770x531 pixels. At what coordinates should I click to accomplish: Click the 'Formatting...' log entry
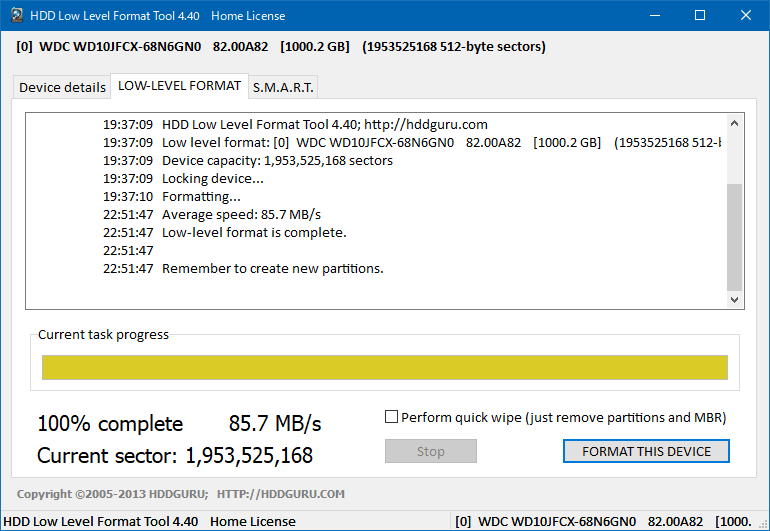pyautogui.click(x=201, y=196)
